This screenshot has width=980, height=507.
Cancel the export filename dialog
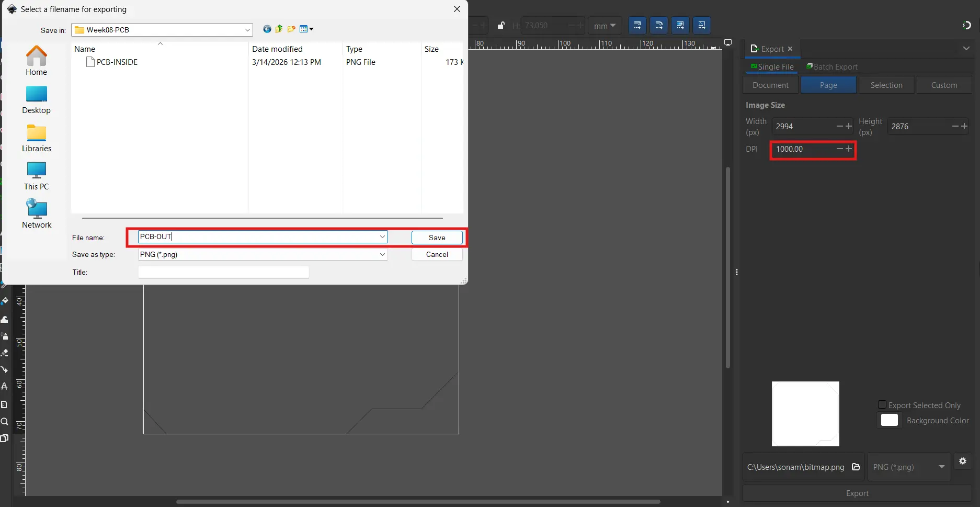tap(437, 254)
